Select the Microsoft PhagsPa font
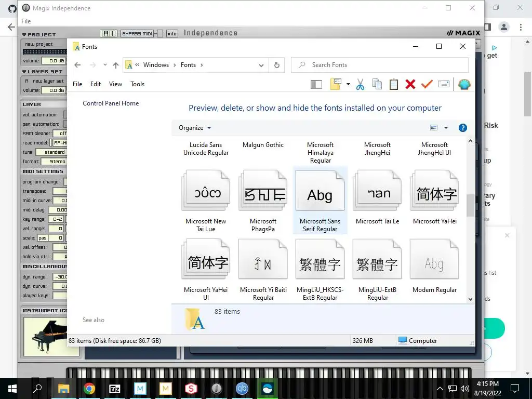 pos(263,201)
